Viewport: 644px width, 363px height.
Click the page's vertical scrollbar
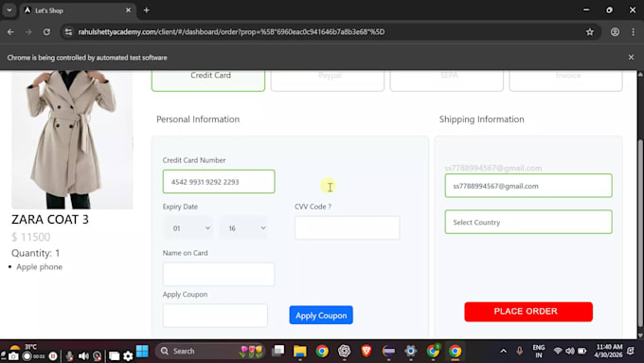pyautogui.click(x=640, y=232)
